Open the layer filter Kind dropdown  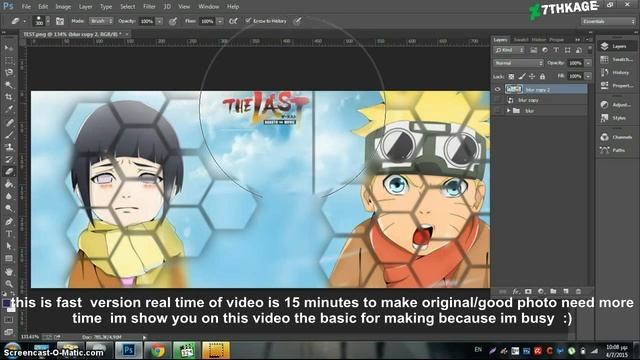509,50
